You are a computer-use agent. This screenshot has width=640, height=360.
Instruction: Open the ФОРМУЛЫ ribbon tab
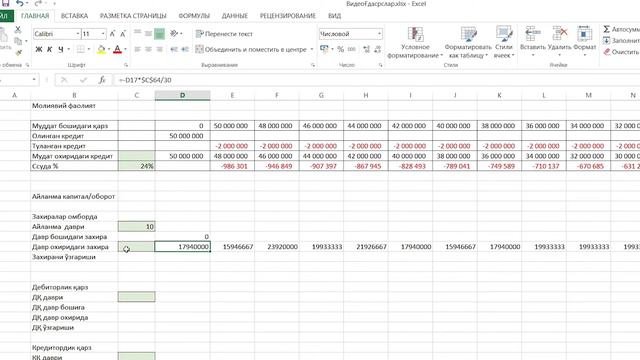click(194, 16)
